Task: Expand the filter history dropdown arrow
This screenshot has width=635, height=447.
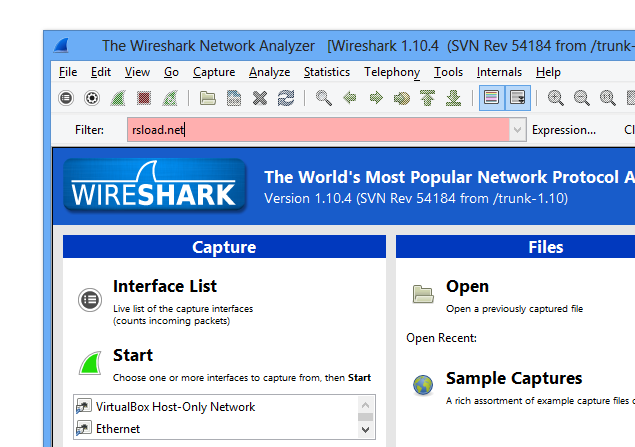Action: click(517, 130)
